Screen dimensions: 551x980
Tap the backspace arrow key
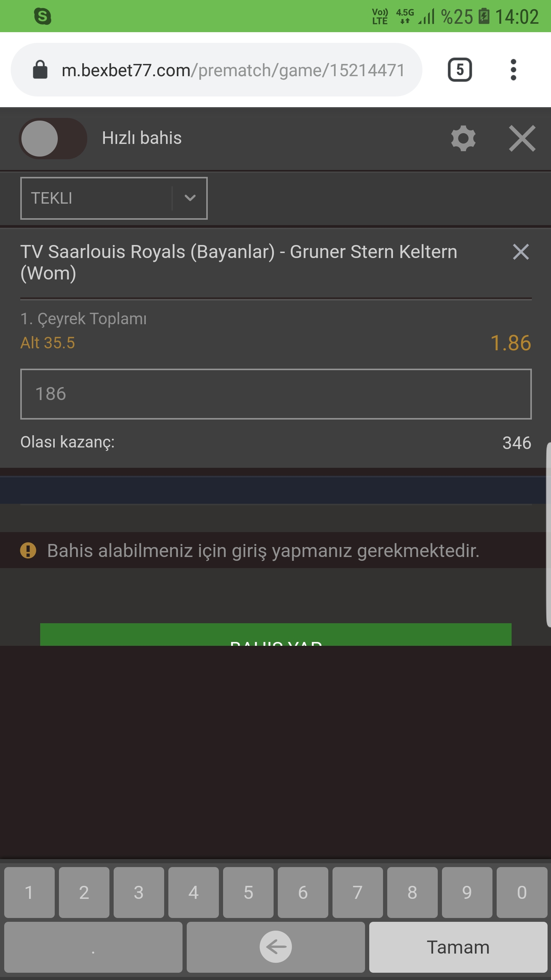click(276, 947)
